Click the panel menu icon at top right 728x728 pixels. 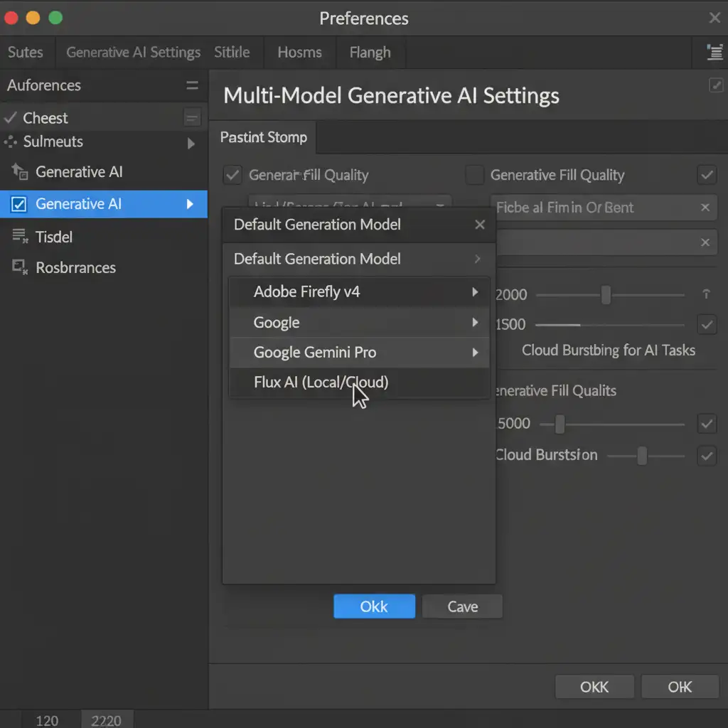[x=714, y=52]
